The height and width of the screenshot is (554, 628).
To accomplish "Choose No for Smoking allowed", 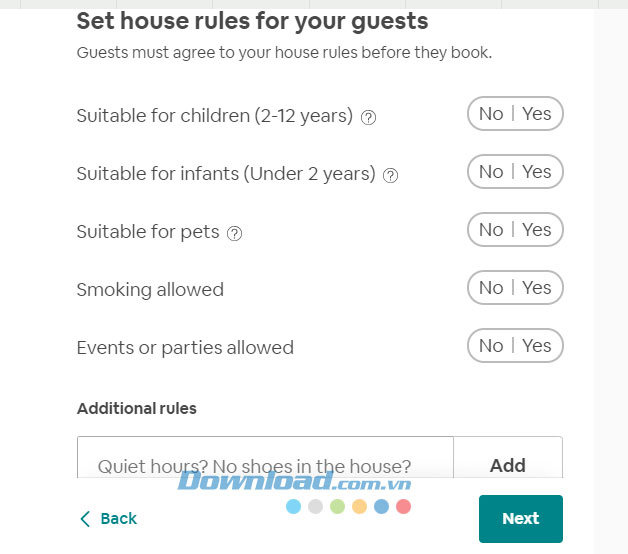I will point(491,288).
